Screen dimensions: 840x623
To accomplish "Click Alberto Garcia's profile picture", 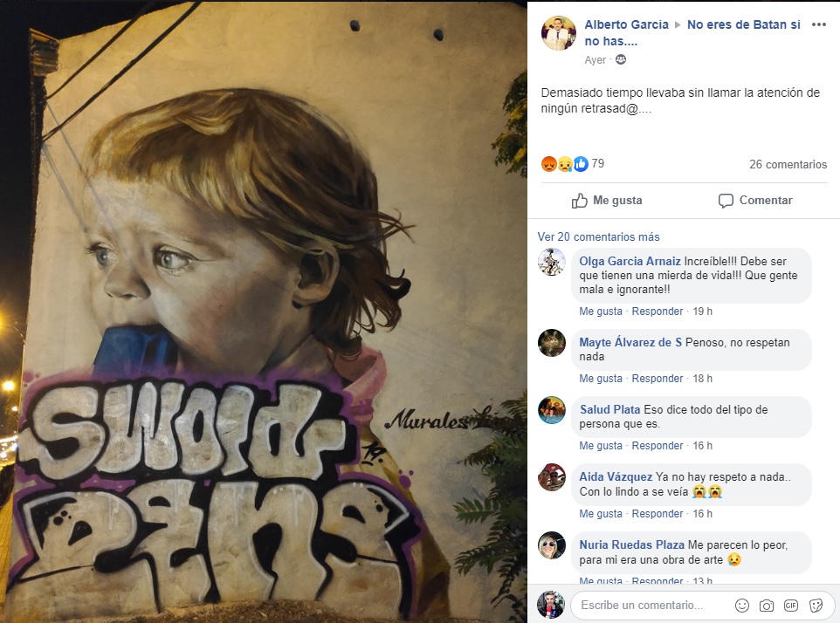I will 558,33.
